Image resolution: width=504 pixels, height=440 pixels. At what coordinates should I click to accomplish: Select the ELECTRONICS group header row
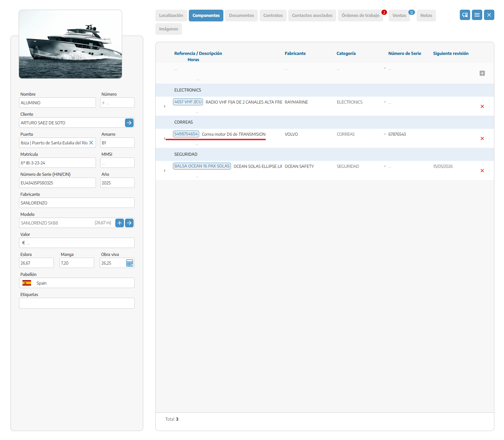point(325,90)
